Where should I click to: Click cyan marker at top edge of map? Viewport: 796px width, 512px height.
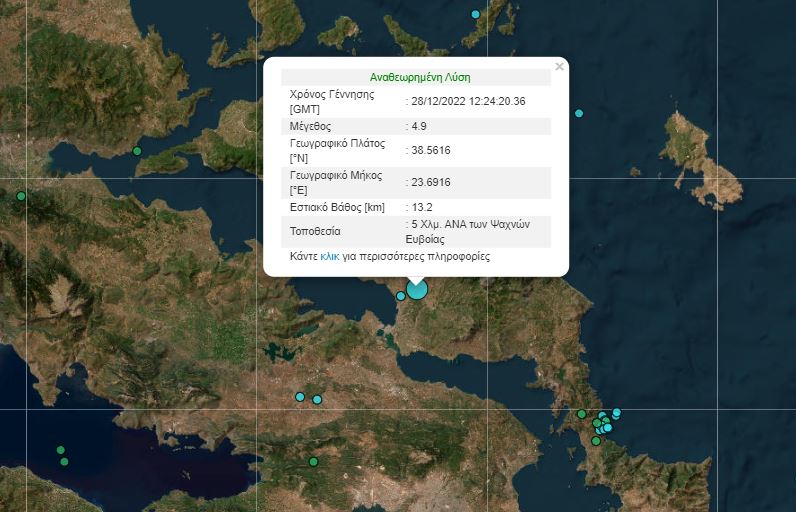click(x=475, y=14)
